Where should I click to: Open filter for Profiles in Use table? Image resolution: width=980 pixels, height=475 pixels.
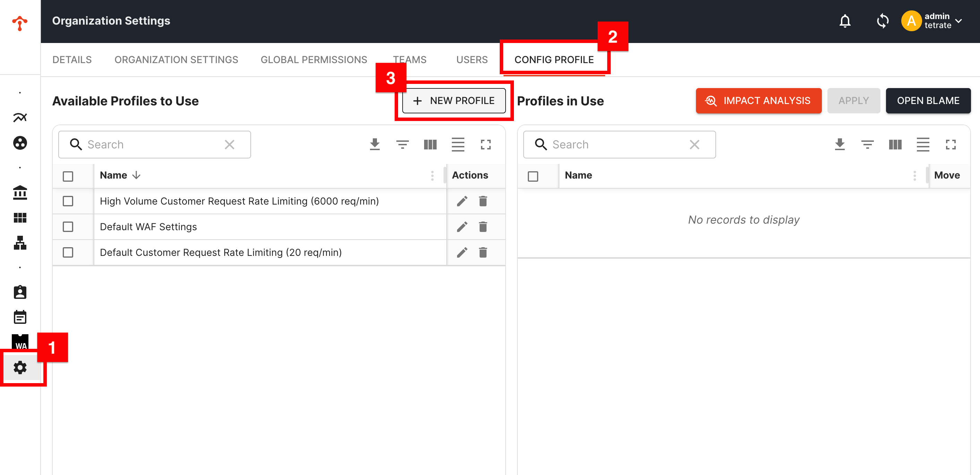pos(867,145)
